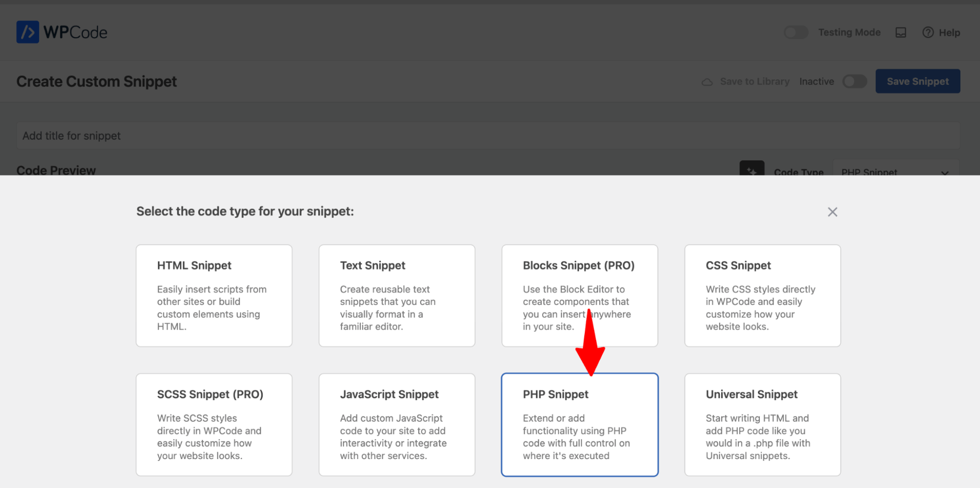The image size is (980, 488).
Task: Click the Code Type label
Action: click(799, 172)
